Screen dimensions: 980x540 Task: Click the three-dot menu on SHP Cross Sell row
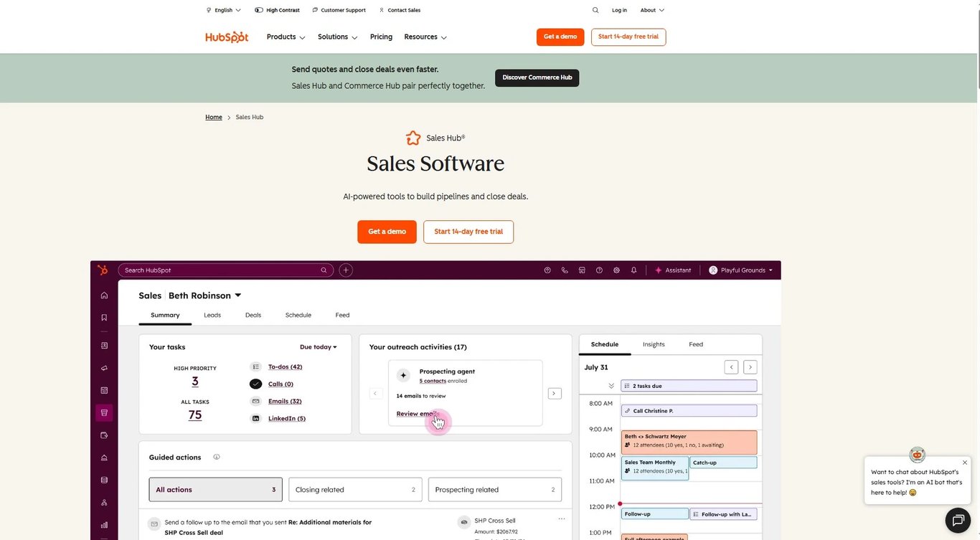(x=562, y=519)
